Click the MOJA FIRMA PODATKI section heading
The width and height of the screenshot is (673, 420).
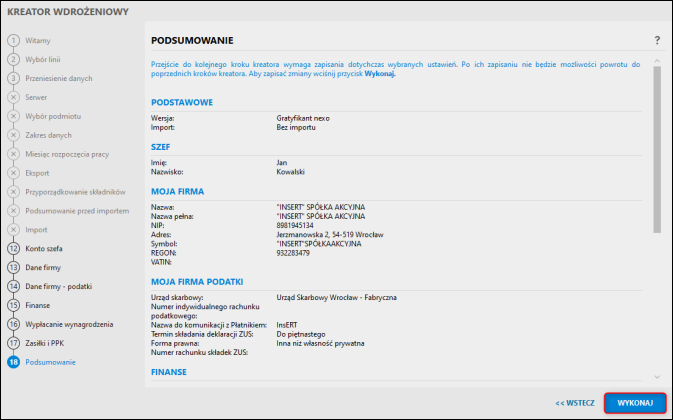pyautogui.click(x=197, y=281)
